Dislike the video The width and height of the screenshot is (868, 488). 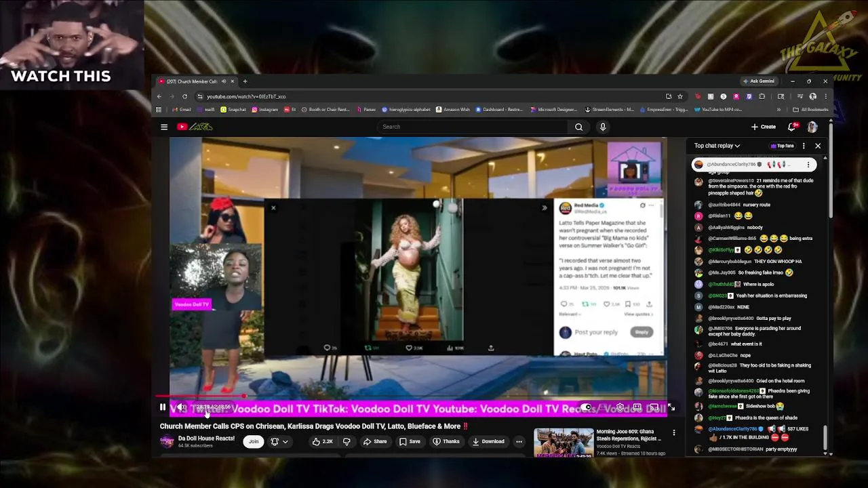(x=347, y=441)
